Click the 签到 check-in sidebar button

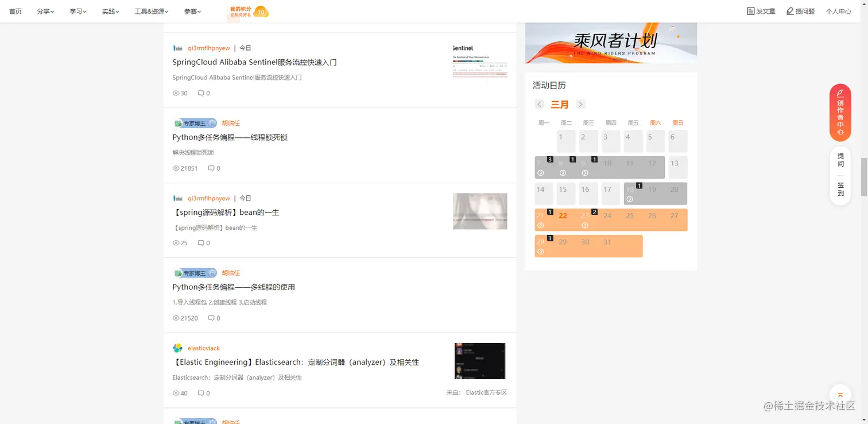(x=840, y=189)
